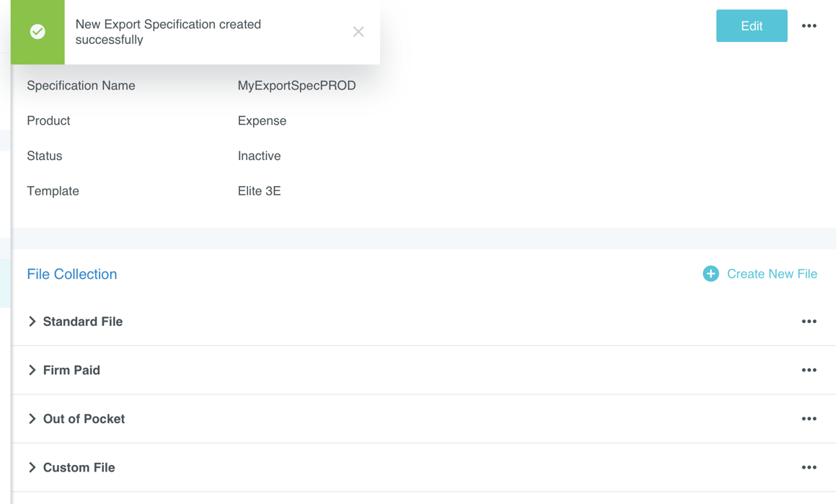The width and height of the screenshot is (837, 504).
Task: Open the Firm Paid three-dot menu
Action: pos(809,370)
